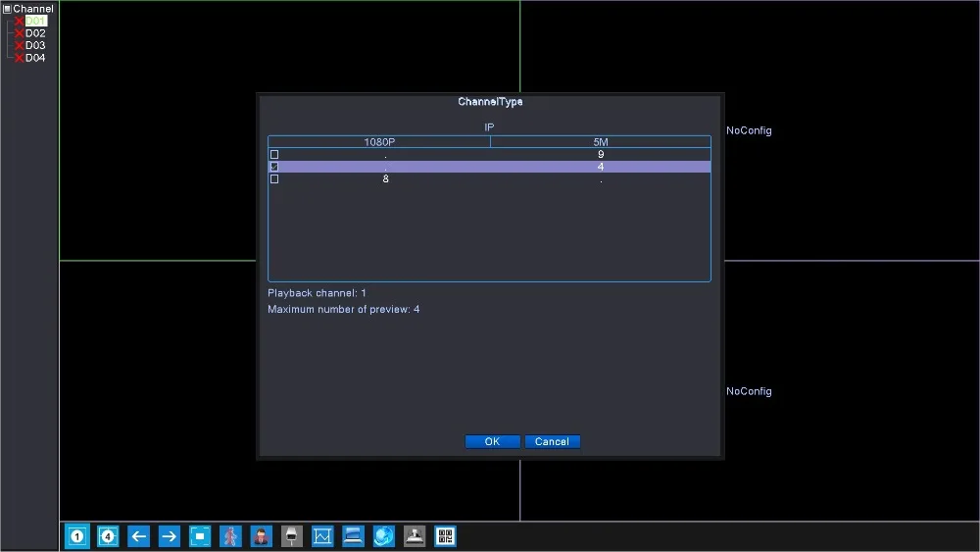The image size is (980, 552).
Task: Confirm with the OK button
Action: [x=493, y=441]
